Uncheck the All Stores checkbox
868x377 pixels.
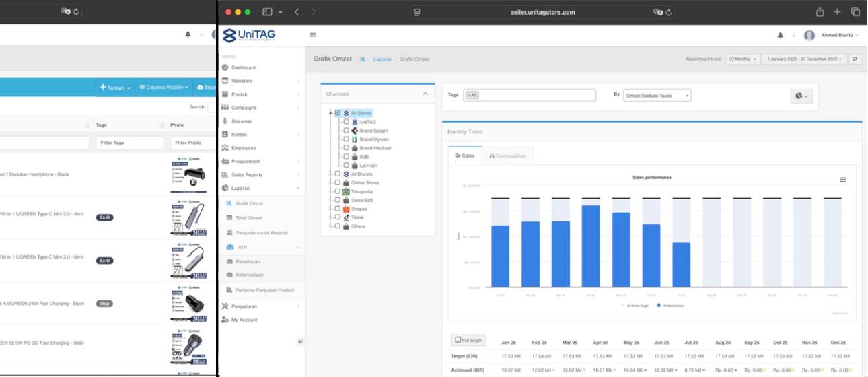point(338,114)
